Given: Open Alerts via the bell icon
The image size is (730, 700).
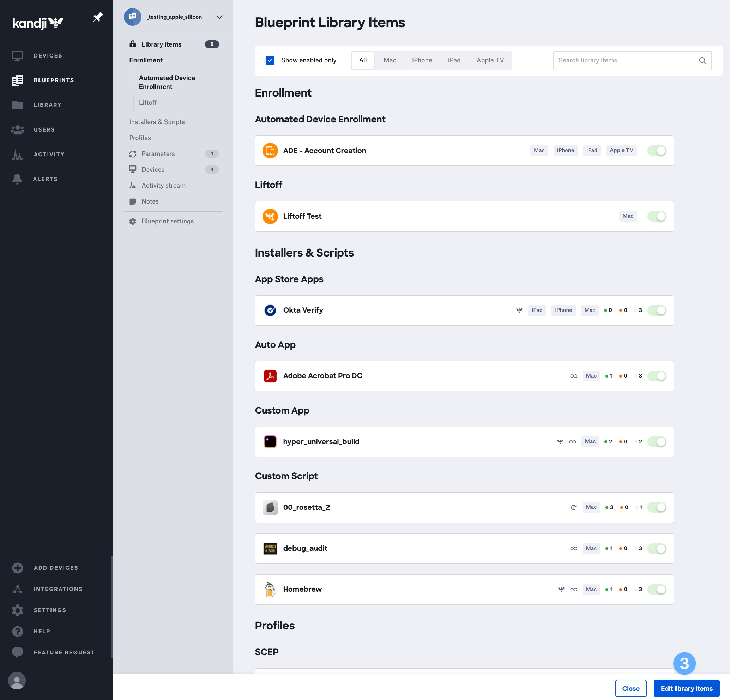Looking at the screenshot, I should pyautogui.click(x=18, y=179).
